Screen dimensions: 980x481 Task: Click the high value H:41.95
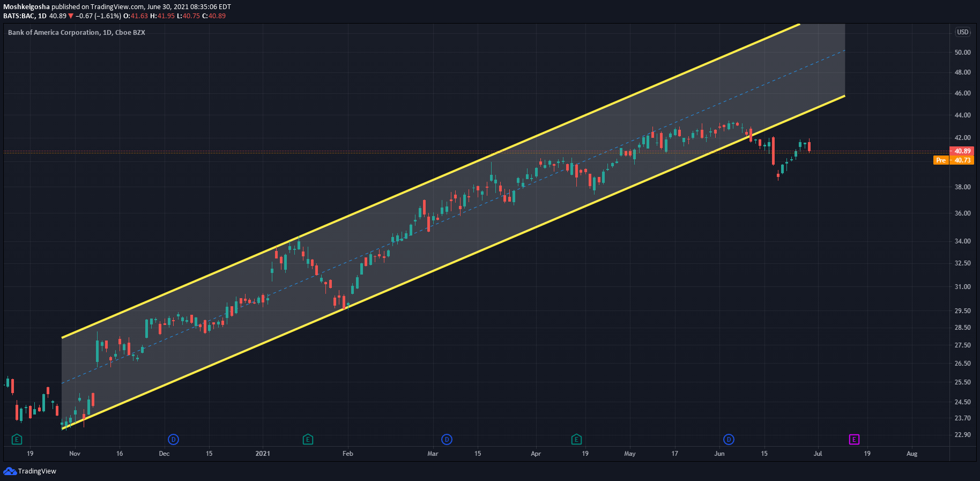point(162,16)
